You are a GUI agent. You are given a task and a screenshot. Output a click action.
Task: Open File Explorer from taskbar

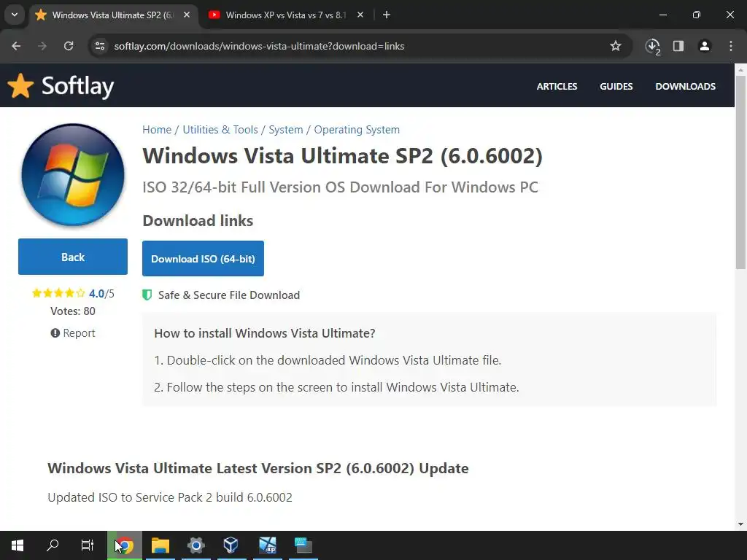pos(160,545)
